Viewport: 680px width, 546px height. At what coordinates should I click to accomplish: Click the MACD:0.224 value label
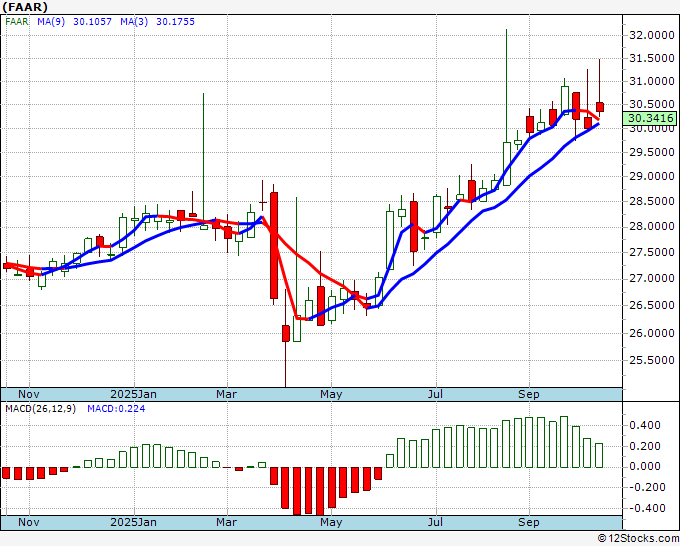(116, 409)
